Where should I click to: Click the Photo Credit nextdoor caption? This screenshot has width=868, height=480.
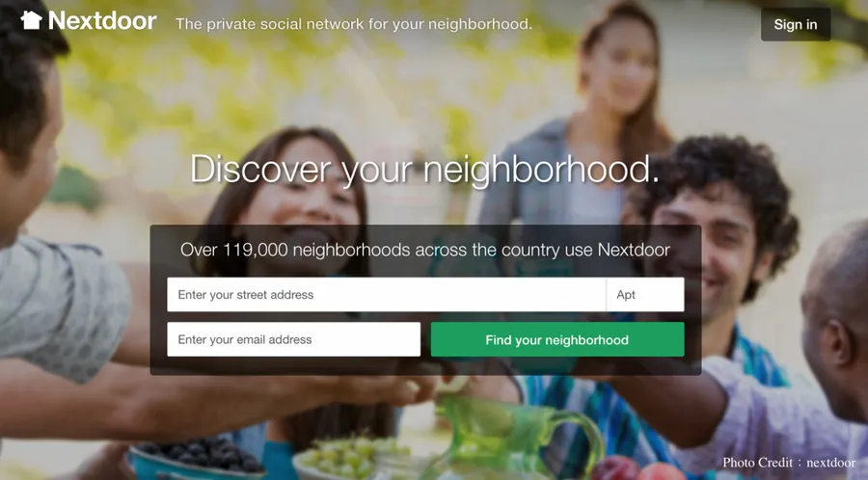click(789, 463)
